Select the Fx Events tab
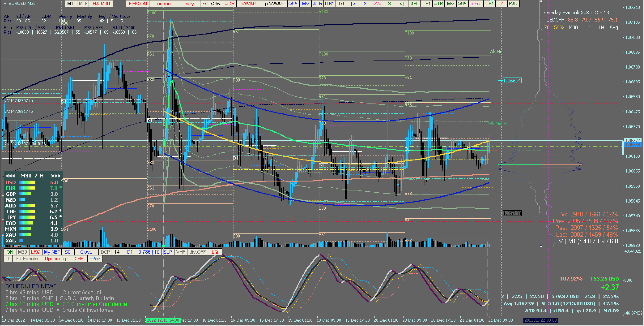Screen dimensions: 644x326 tap(27, 259)
